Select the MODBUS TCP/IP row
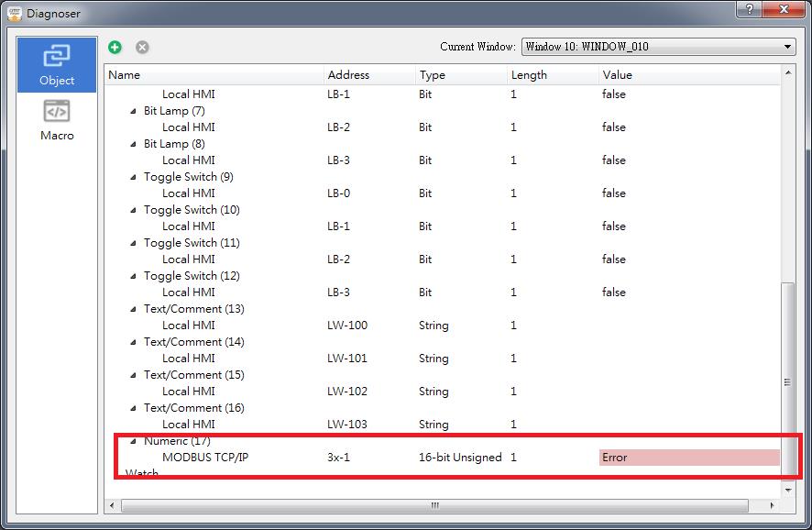Screen dimensions: 812x530 [205, 458]
